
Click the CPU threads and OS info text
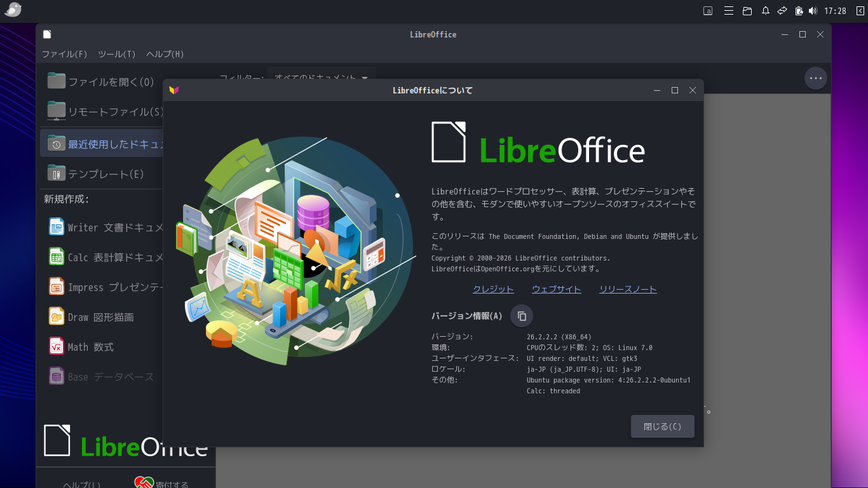[x=590, y=348]
